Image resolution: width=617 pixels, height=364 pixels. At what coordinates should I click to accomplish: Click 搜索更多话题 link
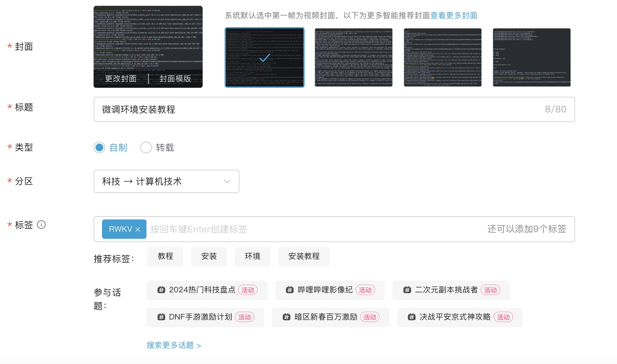coord(174,345)
